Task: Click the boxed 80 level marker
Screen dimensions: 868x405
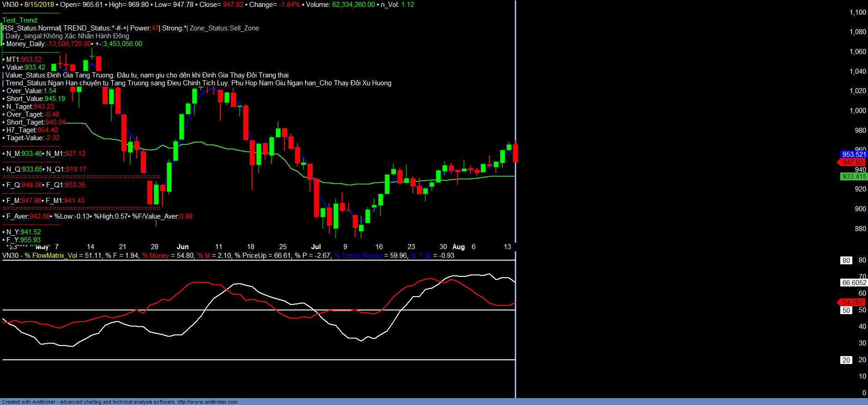Action: 846,261
